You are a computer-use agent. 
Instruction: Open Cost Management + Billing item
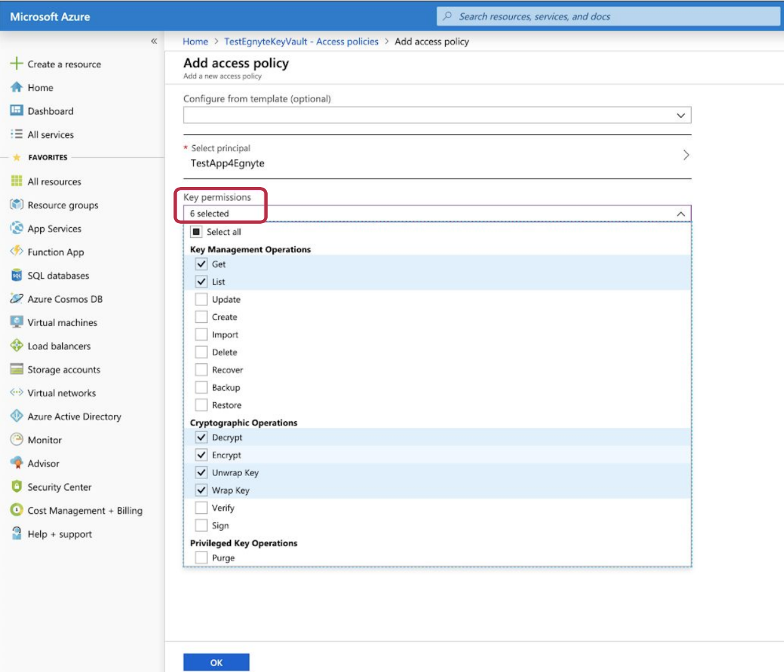tap(85, 511)
